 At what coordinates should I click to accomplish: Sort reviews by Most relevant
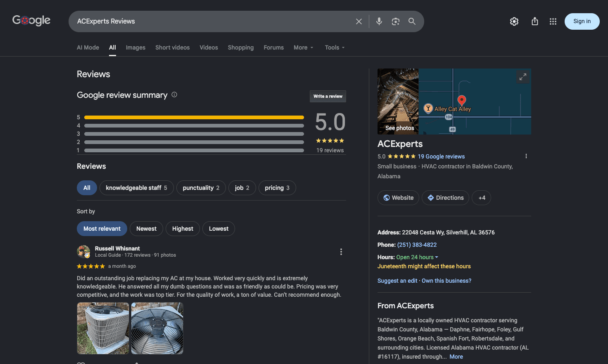(x=102, y=229)
